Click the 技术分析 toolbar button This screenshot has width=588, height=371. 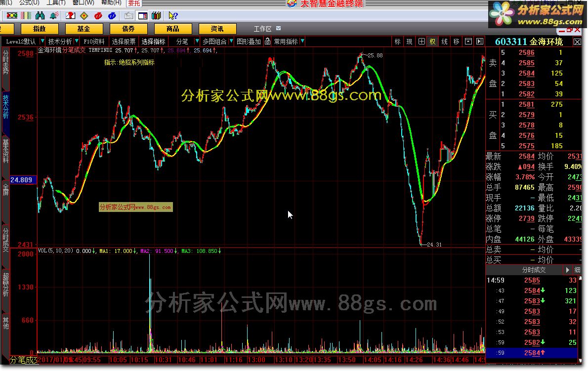[x=60, y=41]
